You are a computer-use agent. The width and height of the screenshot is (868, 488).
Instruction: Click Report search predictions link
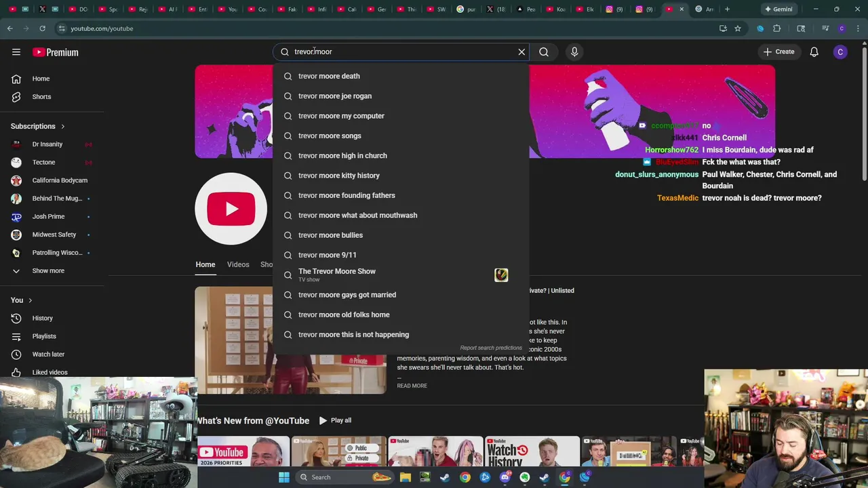click(x=491, y=348)
